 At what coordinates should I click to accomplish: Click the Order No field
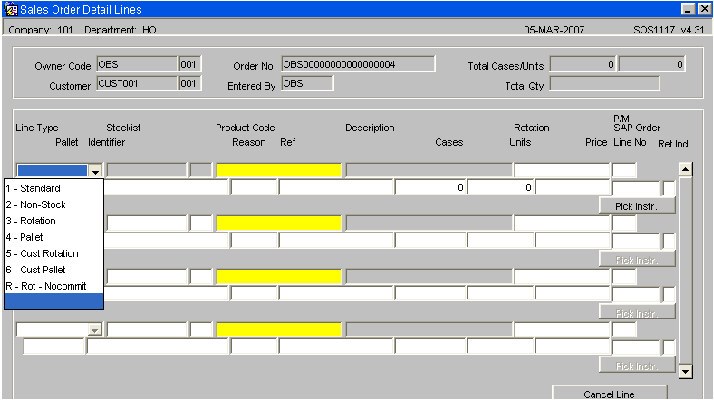[x=358, y=64]
